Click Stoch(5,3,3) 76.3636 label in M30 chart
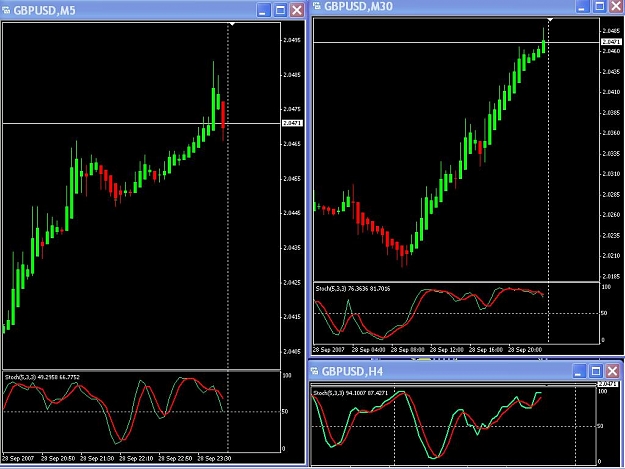This screenshot has height=469, width=625. click(x=353, y=288)
